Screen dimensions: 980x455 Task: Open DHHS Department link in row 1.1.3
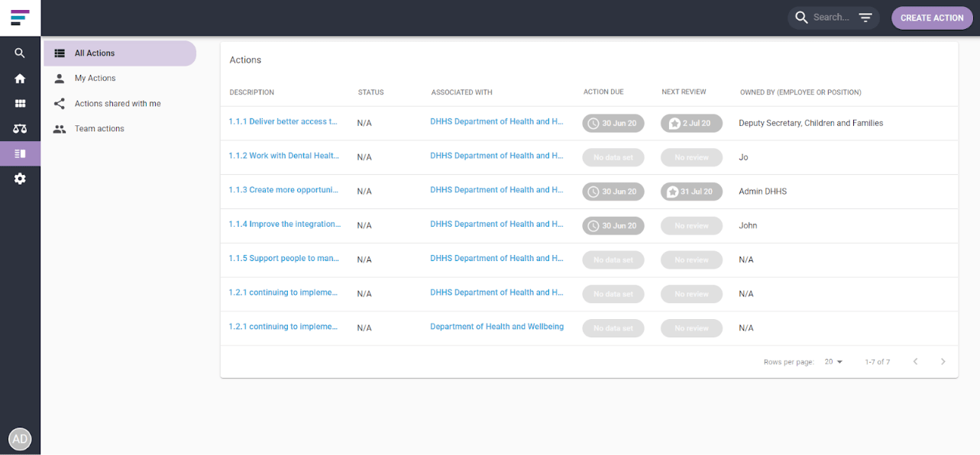coord(496,190)
